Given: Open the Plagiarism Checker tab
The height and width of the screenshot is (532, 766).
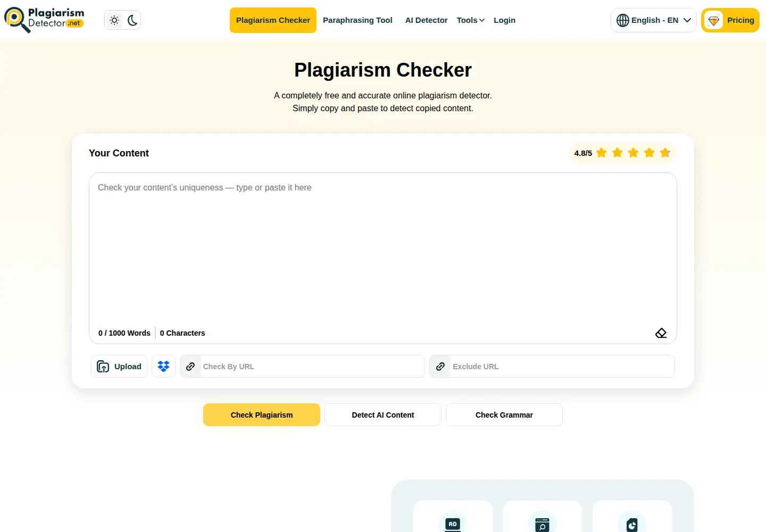Looking at the screenshot, I should pos(273,20).
